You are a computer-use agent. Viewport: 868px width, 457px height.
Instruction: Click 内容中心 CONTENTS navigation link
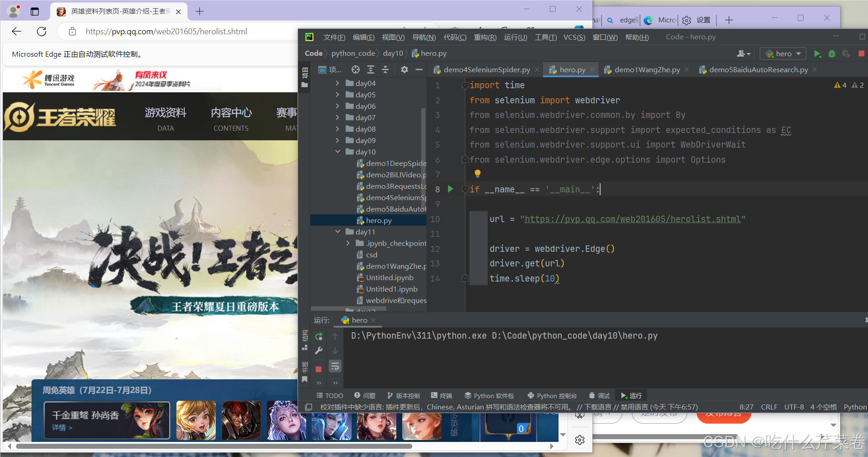tap(231, 118)
